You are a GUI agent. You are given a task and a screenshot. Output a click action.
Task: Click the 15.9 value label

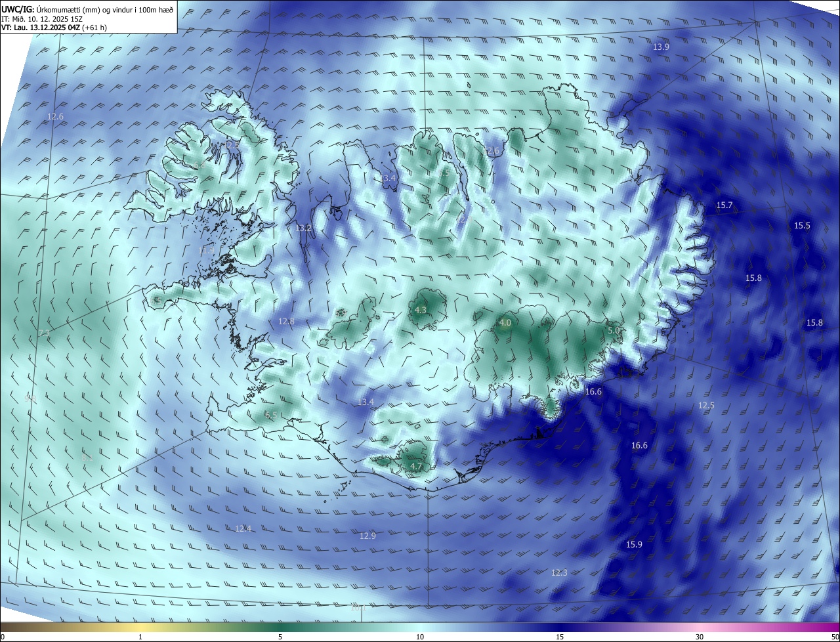[634, 545]
